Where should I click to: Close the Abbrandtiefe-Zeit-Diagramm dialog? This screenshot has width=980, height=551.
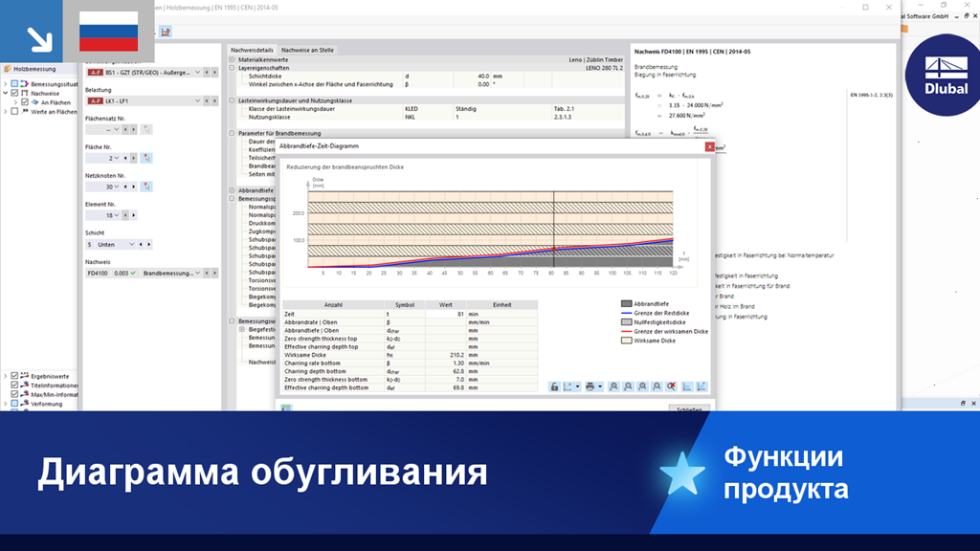coord(709,146)
